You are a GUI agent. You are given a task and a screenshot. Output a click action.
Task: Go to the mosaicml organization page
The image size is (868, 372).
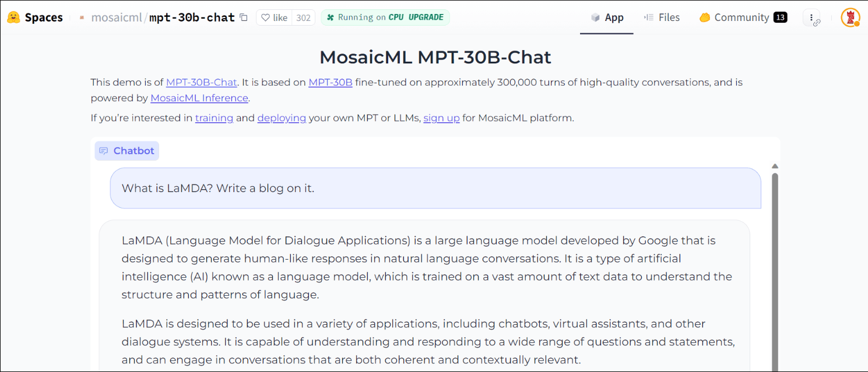click(117, 17)
